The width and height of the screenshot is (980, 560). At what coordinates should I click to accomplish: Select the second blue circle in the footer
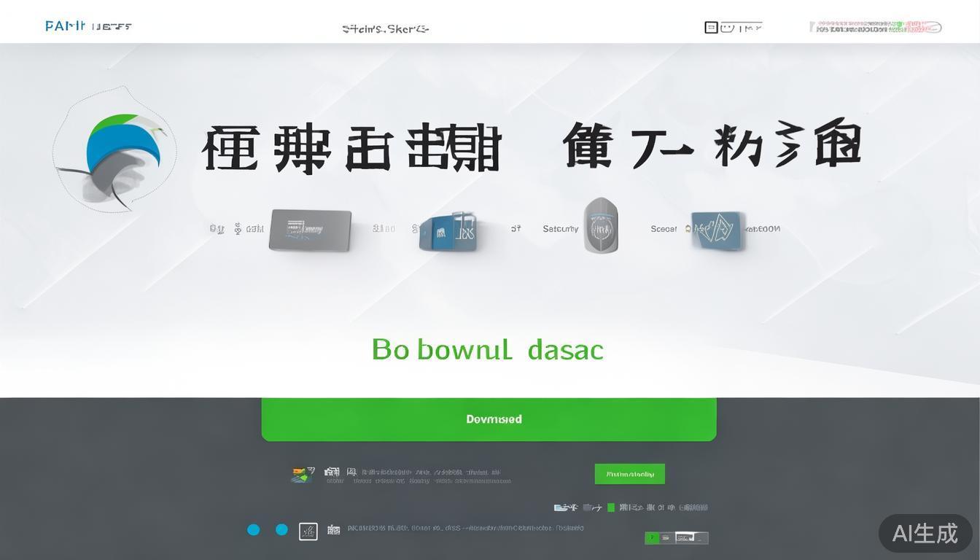pyautogui.click(x=281, y=530)
